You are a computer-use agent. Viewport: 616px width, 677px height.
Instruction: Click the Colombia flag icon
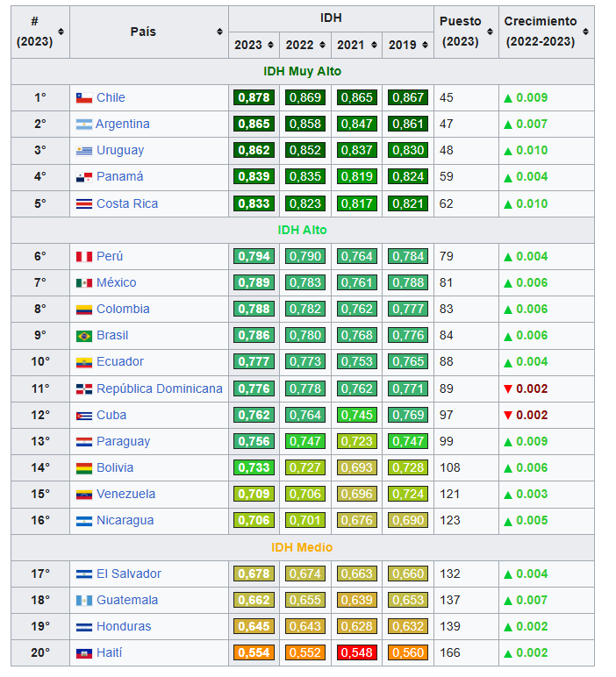click(84, 310)
